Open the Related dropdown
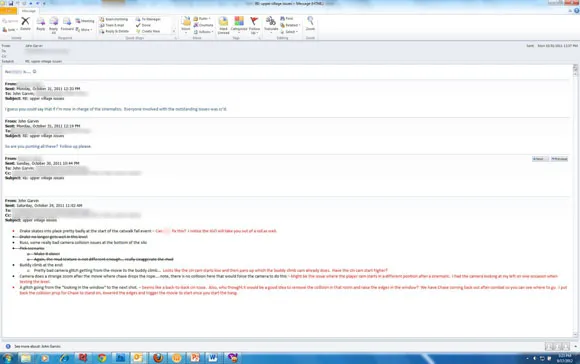Screen dimensions: 580x364 pyautogui.click(x=290, y=25)
